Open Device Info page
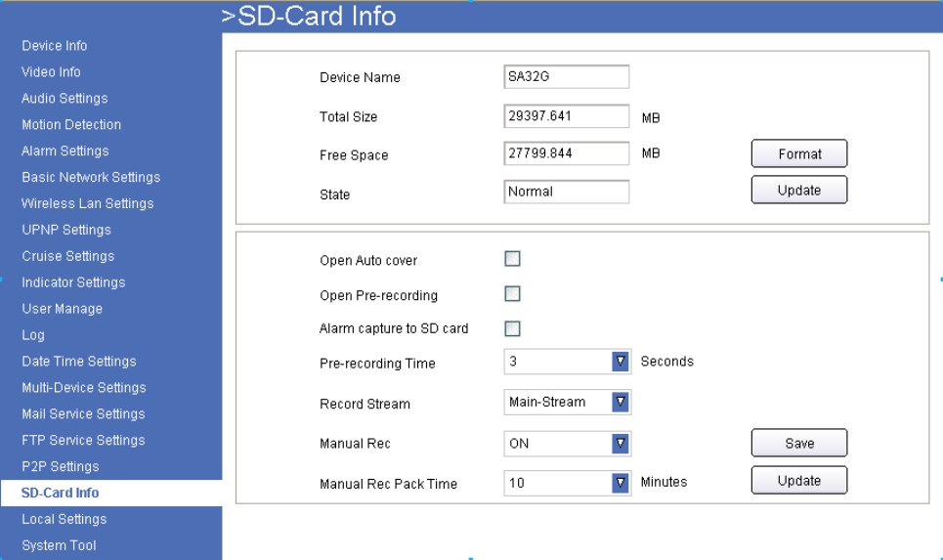943x560 pixels. [x=54, y=46]
